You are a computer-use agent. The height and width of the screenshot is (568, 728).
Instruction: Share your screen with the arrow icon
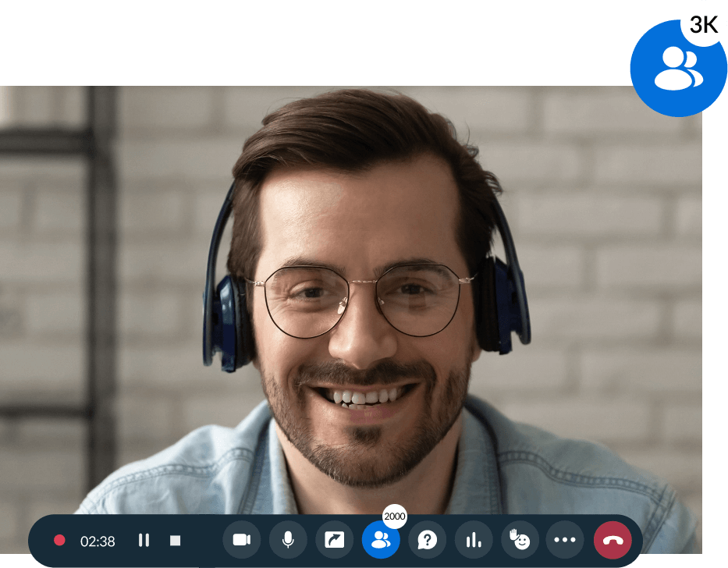[334, 539]
